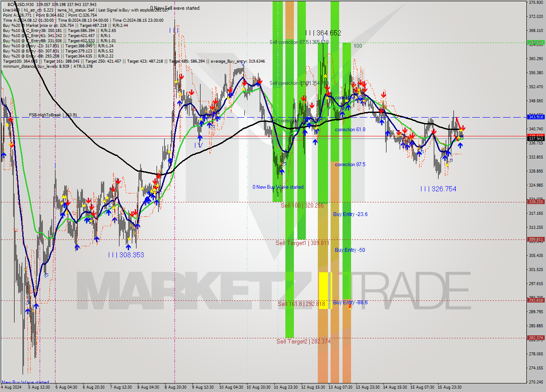Select the 'Buy Entry -23.6' label
The width and height of the screenshot is (546, 392).
tap(351, 214)
